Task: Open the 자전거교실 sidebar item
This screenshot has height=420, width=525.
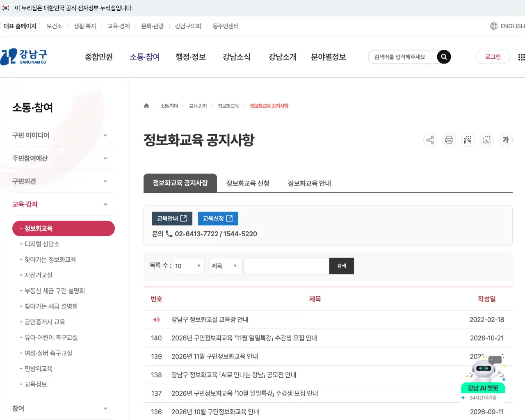Action: (x=39, y=275)
